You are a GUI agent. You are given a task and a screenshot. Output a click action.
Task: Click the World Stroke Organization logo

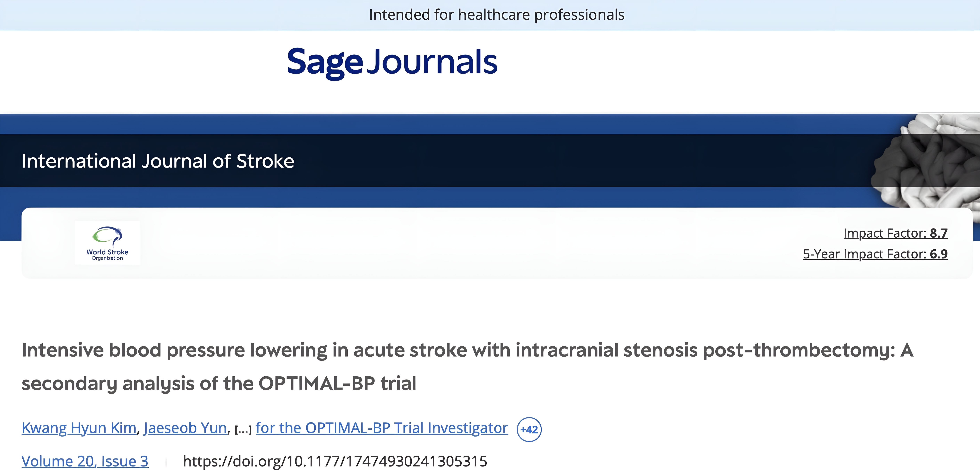click(107, 243)
